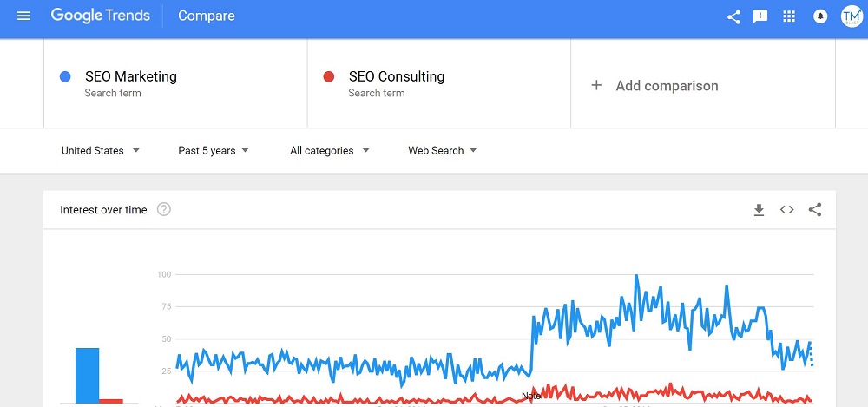Screen dimensions: 868x407
Task: Expand the All categories dropdown
Action: tap(329, 151)
